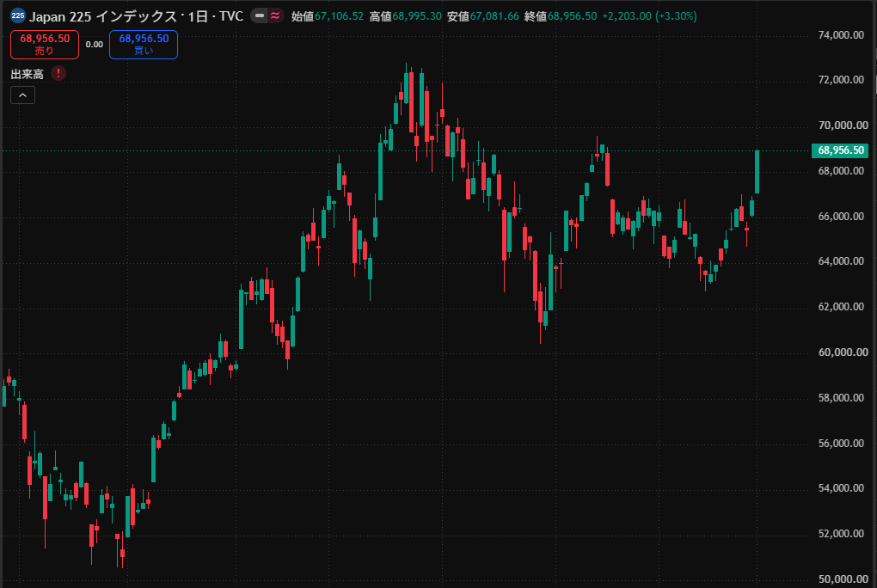Click the Japan 225 symbol logo icon
The height and width of the screenshot is (588, 877).
coord(18,15)
